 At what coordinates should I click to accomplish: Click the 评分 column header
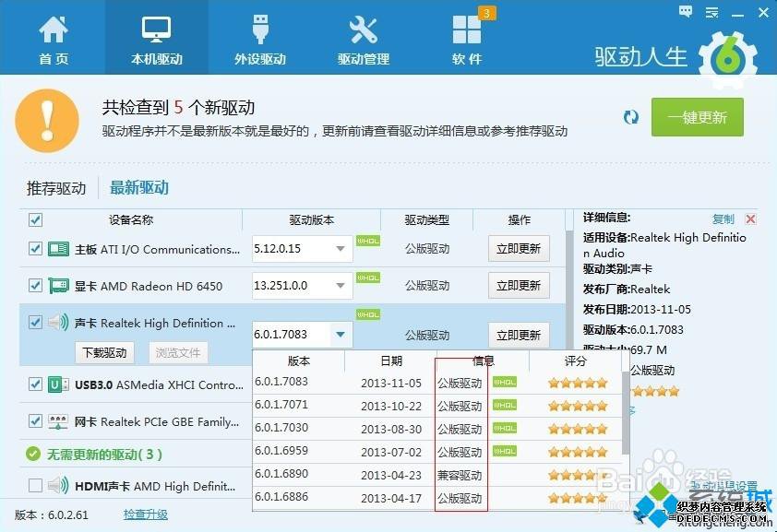[x=575, y=361]
